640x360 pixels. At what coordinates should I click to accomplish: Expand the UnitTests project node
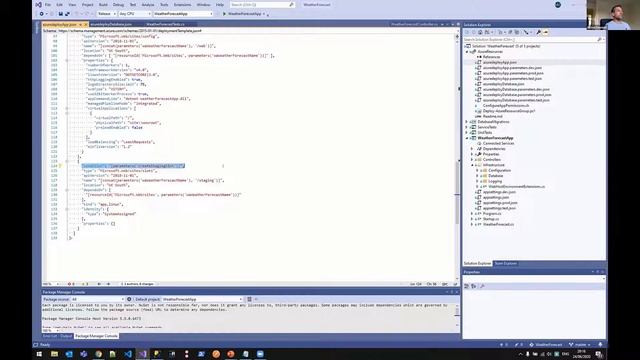pyautogui.click(x=467, y=132)
